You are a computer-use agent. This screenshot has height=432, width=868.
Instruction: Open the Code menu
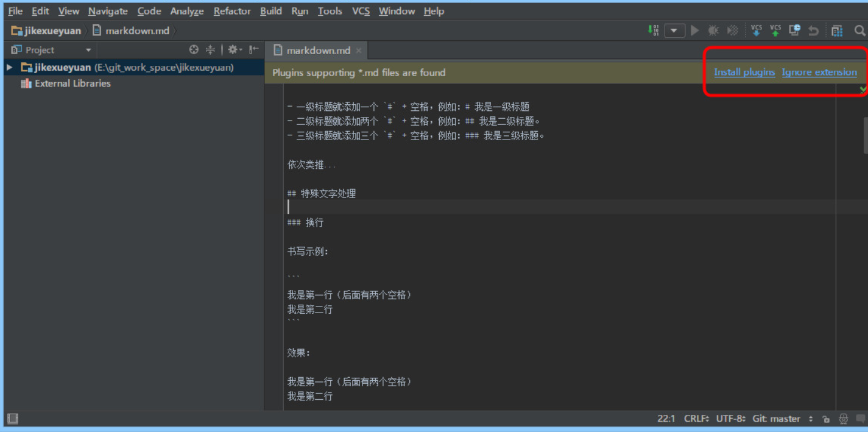click(x=149, y=11)
